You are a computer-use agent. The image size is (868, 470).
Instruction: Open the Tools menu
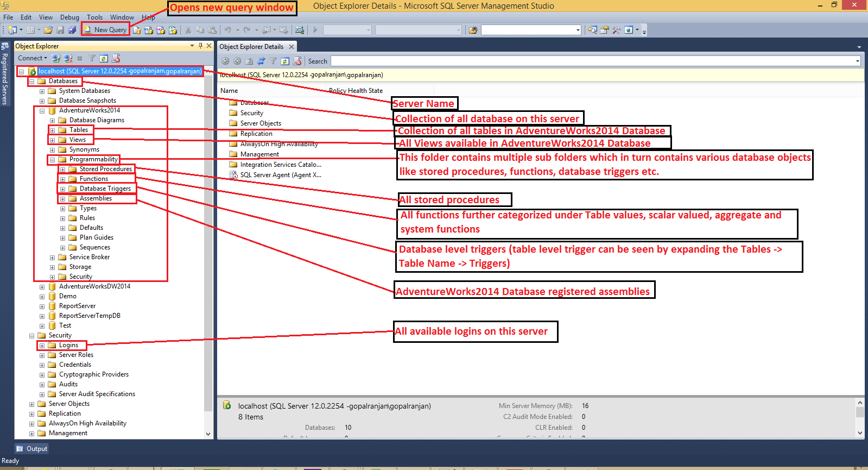tap(94, 17)
